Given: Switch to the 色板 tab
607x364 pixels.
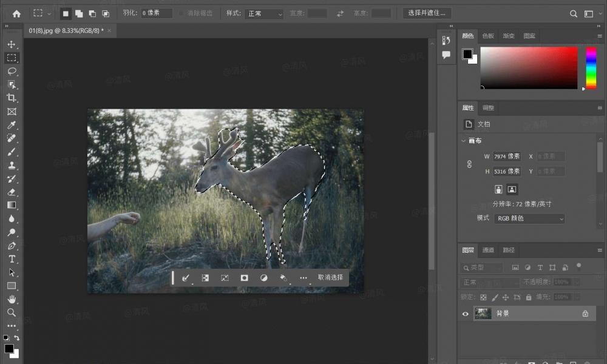Looking at the screenshot, I should (488, 36).
